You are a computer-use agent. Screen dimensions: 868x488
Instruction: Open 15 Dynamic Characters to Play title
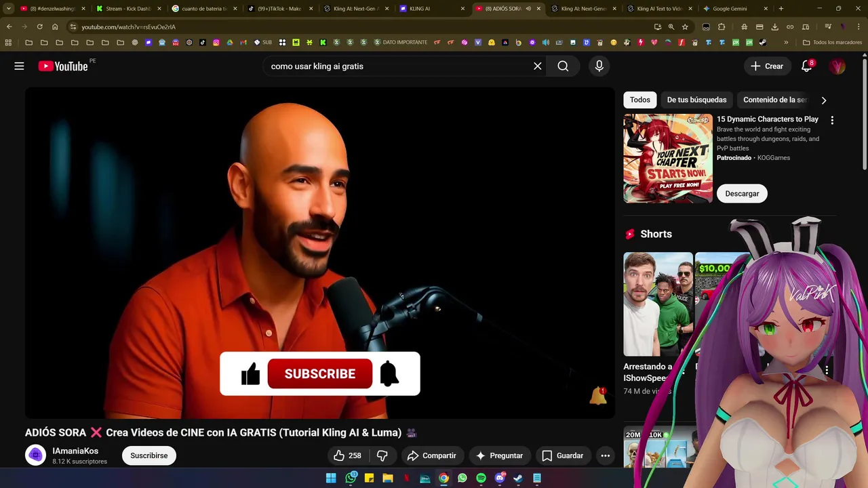(x=768, y=119)
